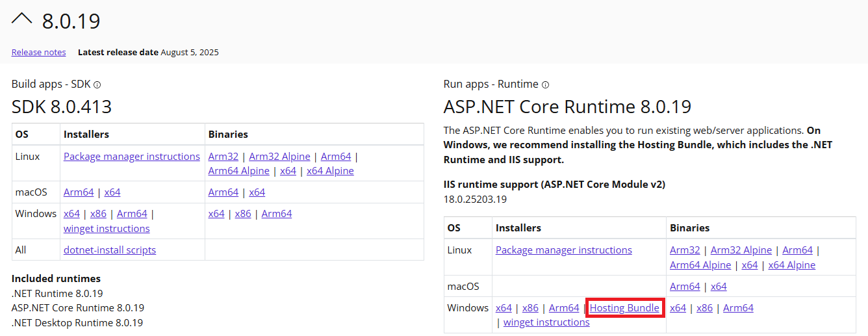
Task: Open SDK Linux Package manager instructions
Action: click(132, 157)
